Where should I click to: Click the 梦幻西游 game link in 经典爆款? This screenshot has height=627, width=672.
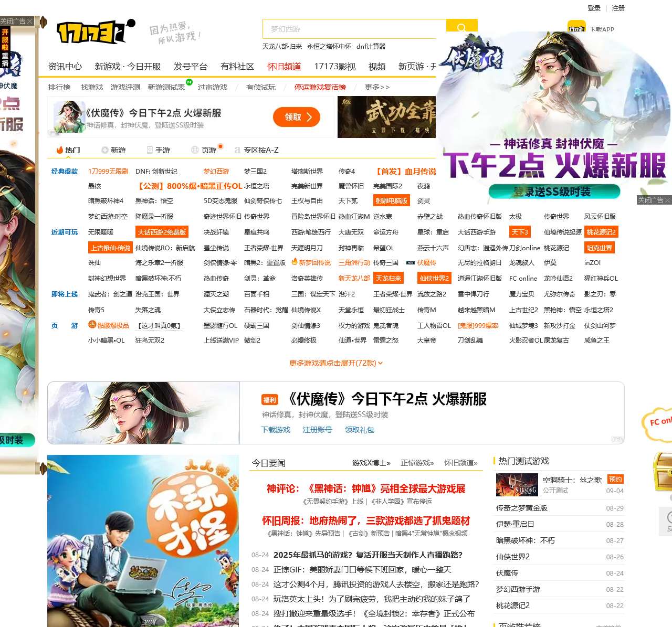(x=216, y=172)
